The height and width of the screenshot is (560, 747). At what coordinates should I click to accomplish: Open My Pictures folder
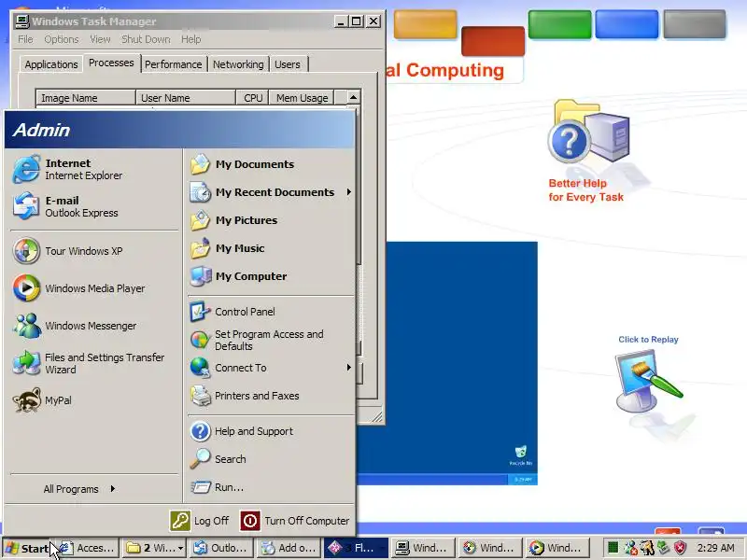[x=270, y=220]
